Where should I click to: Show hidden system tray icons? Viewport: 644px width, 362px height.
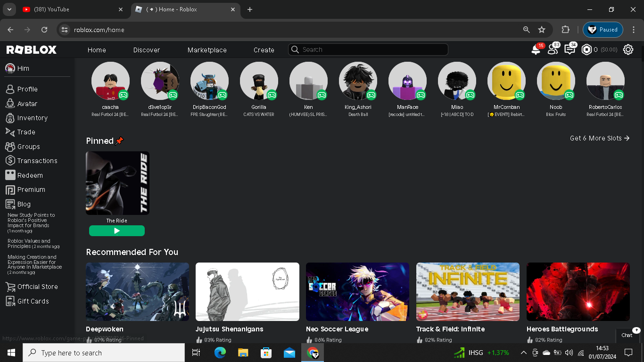point(523,353)
